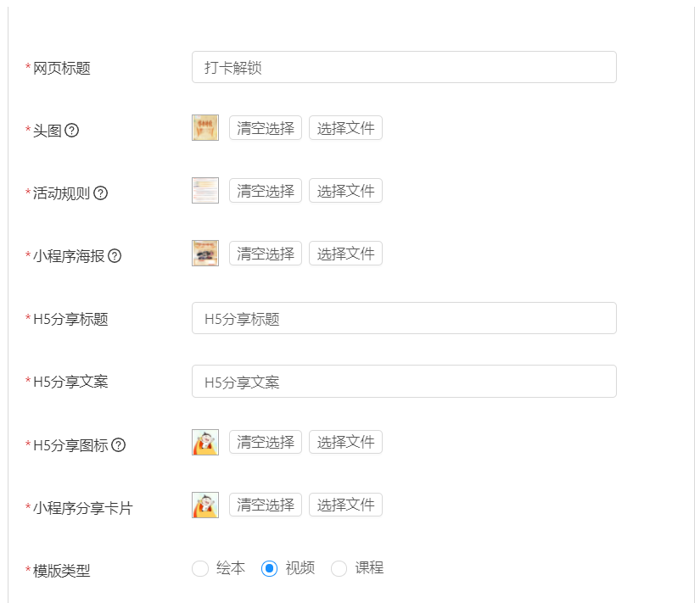Click 清空选择 for the 头图 row
Viewport: 700px width, 603px height.
tap(266, 128)
